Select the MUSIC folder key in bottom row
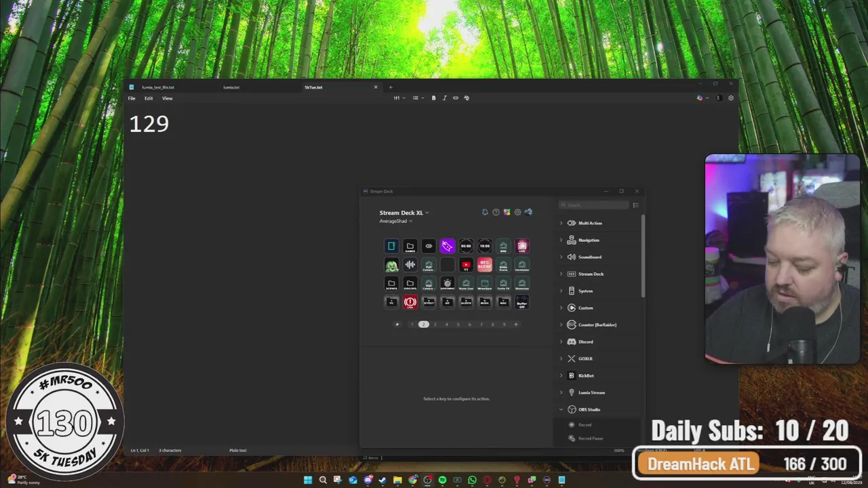 click(484, 302)
